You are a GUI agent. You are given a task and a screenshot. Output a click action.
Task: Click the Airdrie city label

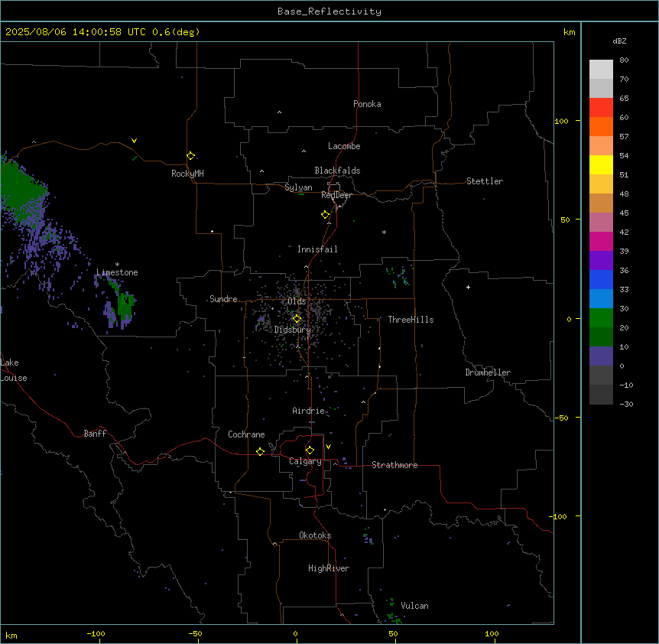click(x=309, y=411)
